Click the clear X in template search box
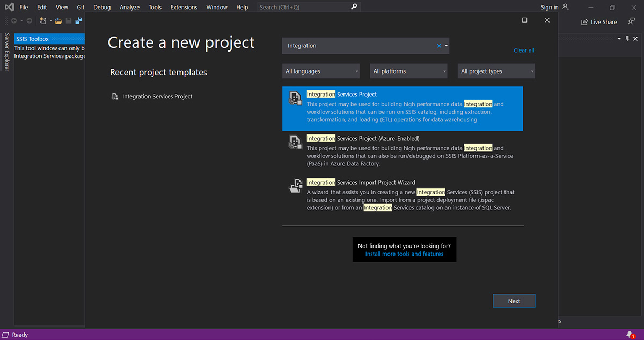The image size is (644, 340). (439, 46)
